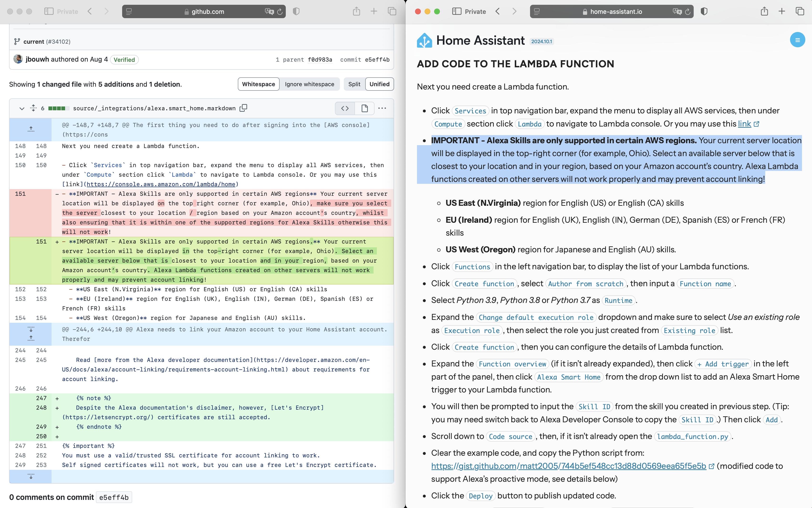Open parent commit f0d983a
This screenshot has height=508, width=812.
320,59
